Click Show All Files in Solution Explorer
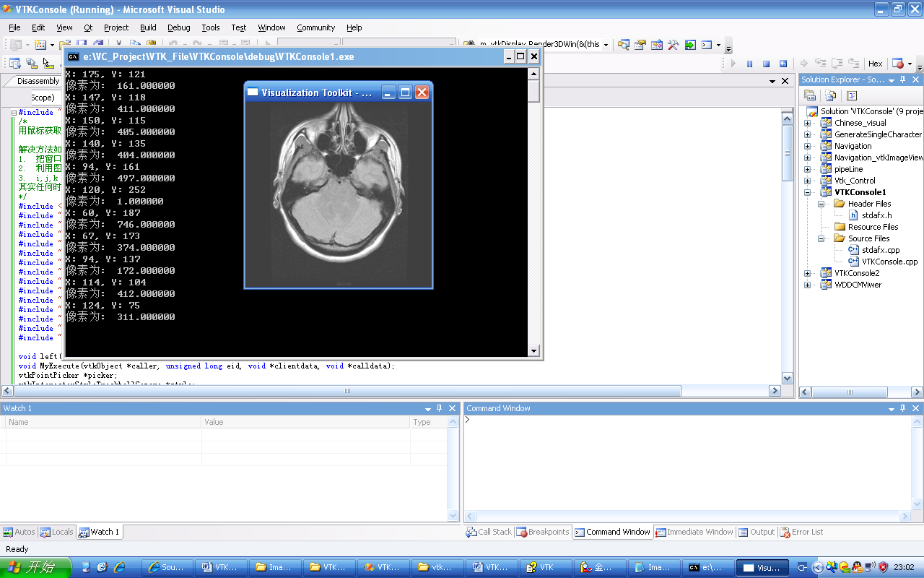Image resolution: width=924 pixels, height=578 pixels. click(831, 95)
